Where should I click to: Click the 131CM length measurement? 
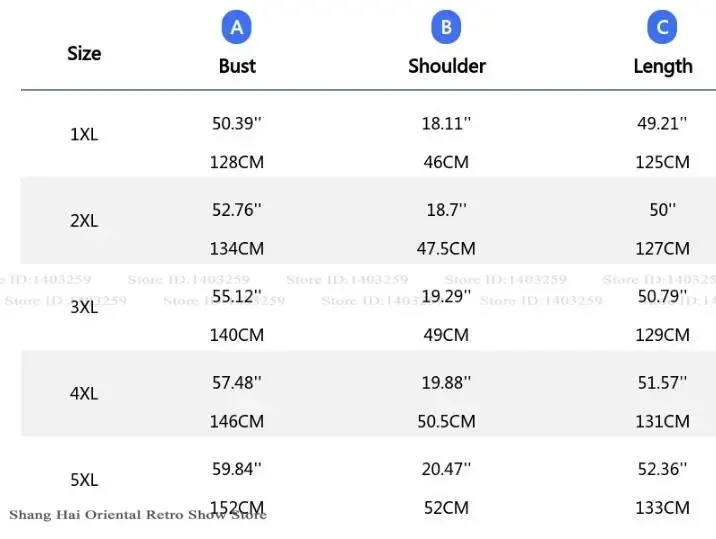(662, 421)
